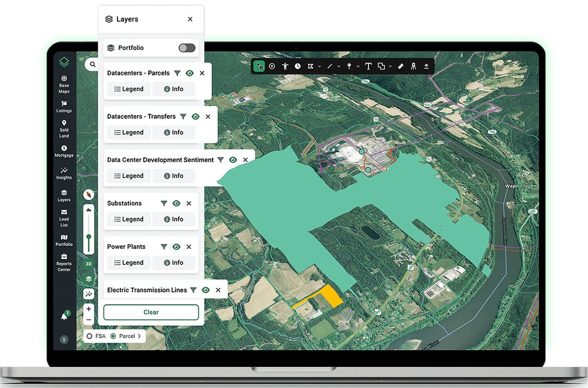Open Mortgage in the sidebar
588x388 pixels.
tap(64, 151)
